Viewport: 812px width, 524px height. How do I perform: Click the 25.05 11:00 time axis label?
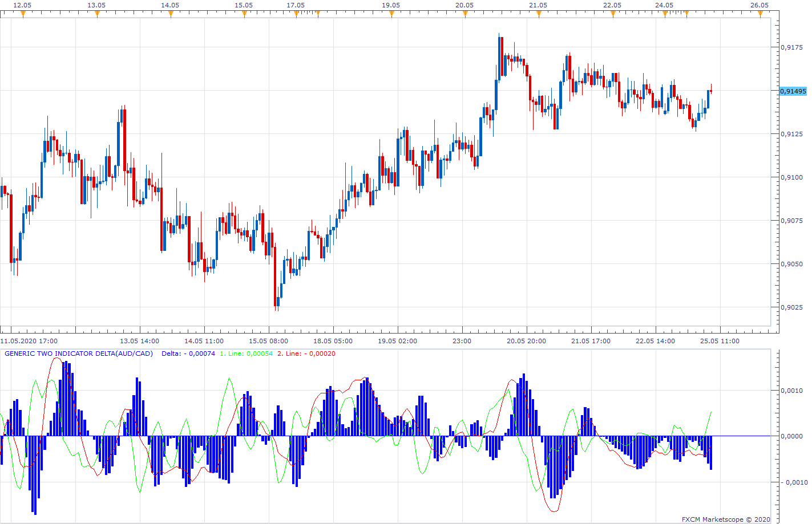point(720,341)
